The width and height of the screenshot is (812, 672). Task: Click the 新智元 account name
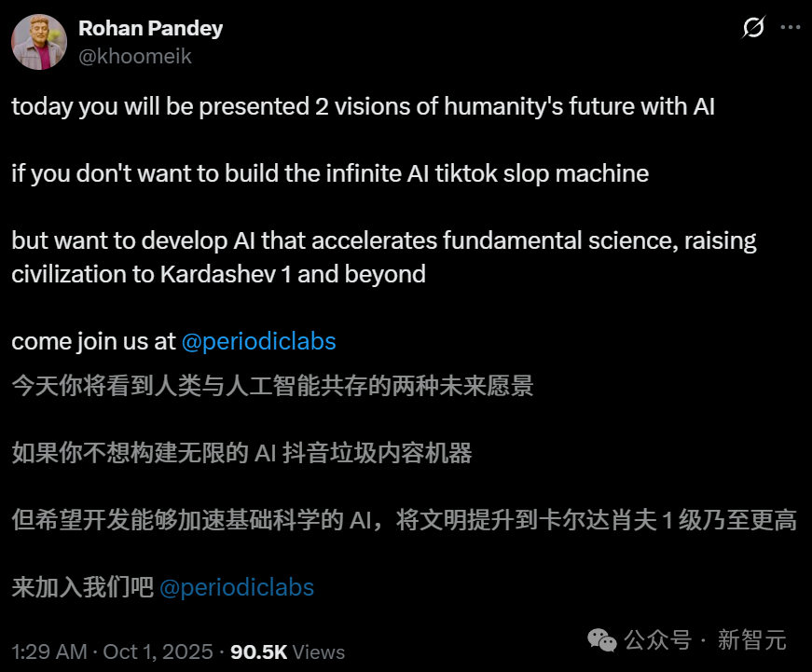[751, 640]
